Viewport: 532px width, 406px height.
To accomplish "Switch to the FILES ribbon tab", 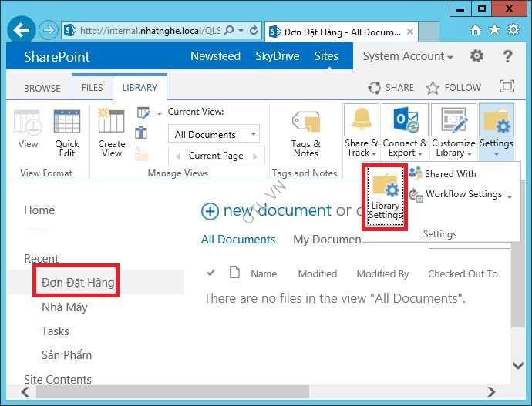I will pyautogui.click(x=92, y=88).
